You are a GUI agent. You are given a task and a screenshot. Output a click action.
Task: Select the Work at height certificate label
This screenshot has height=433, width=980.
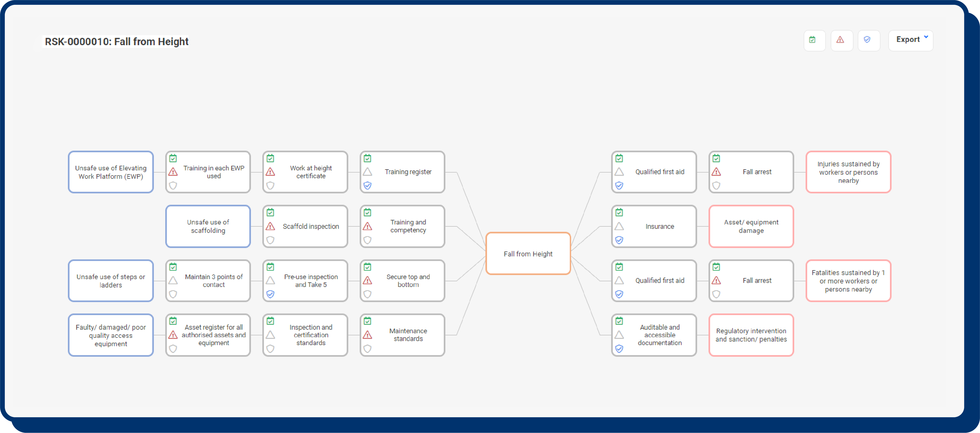pyautogui.click(x=311, y=172)
